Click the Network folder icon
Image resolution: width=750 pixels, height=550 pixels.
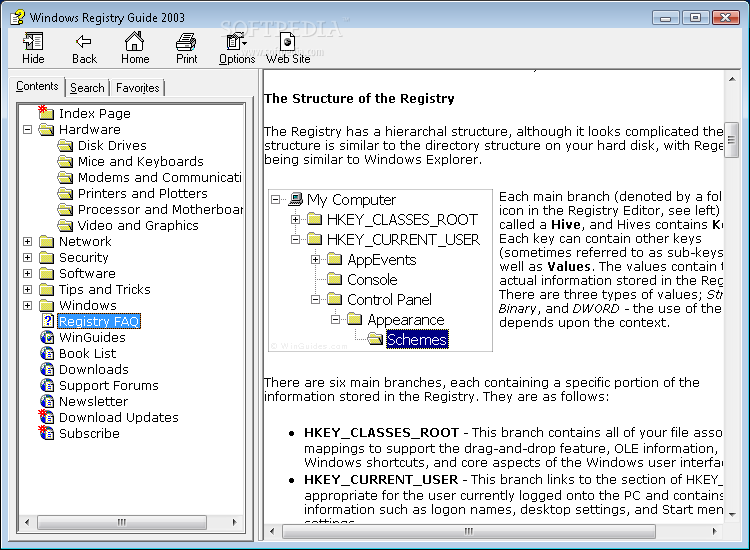coord(46,241)
